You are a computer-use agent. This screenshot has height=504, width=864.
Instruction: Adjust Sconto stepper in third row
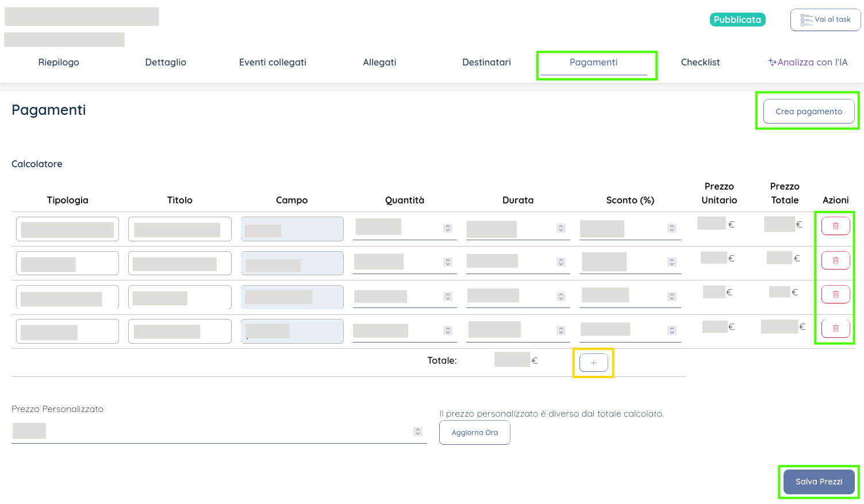tap(672, 297)
